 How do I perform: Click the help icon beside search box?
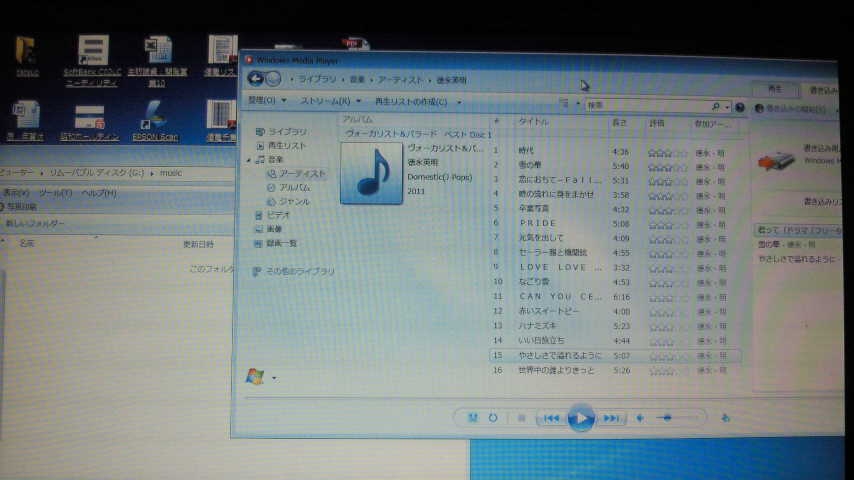[x=740, y=107]
